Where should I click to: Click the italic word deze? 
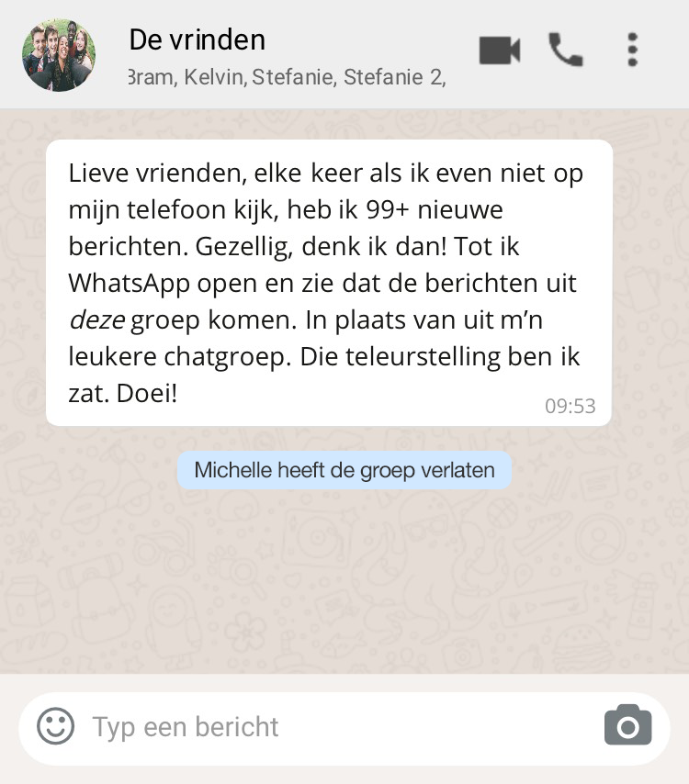point(97,320)
